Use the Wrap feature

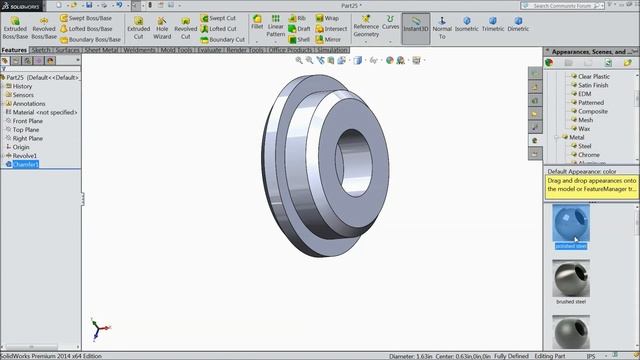point(327,18)
